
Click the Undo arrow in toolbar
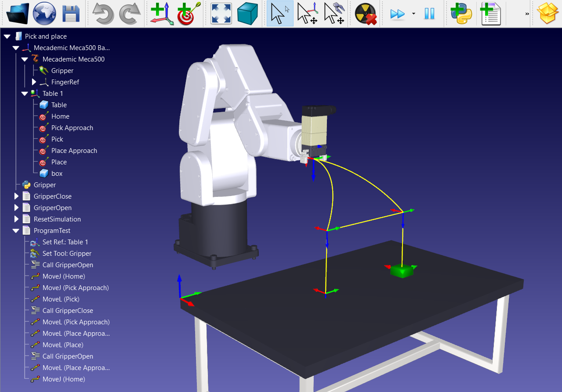click(x=103, y=14)
